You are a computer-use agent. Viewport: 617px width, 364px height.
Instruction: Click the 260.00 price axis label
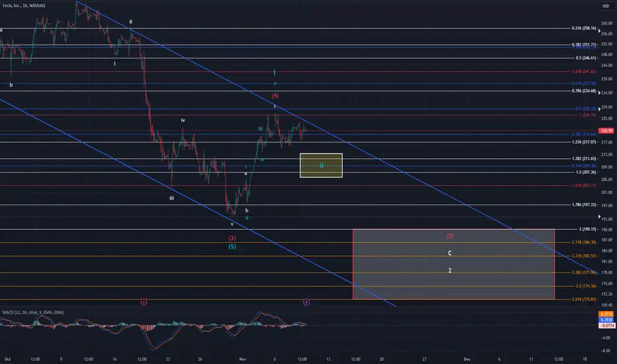607,24
